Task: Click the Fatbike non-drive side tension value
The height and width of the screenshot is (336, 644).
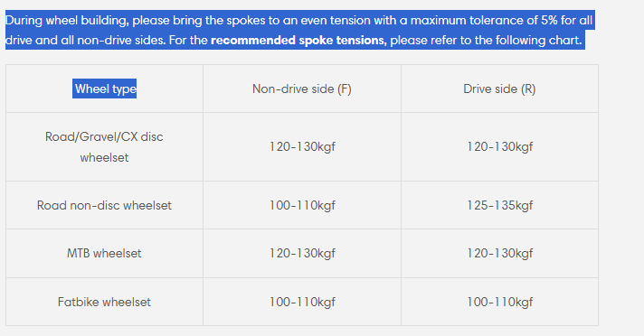Action: [302, 302]
